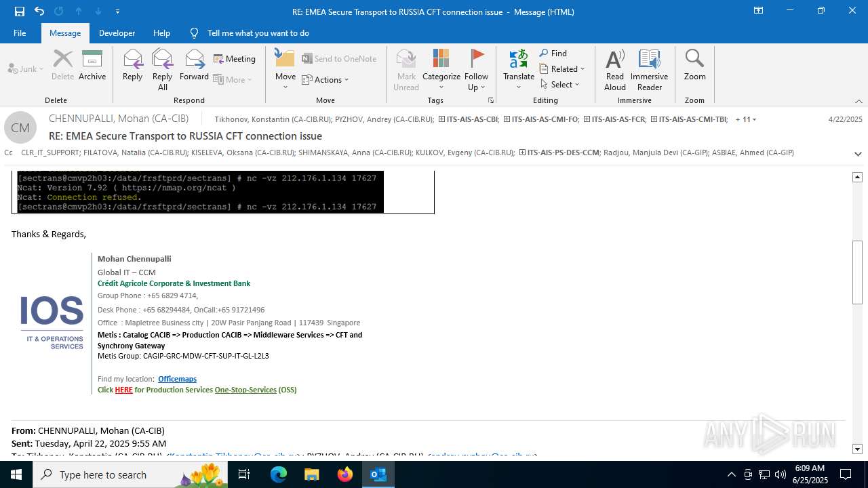Delete the message with the X icon
868x488 pixels.
pos(62,66)
